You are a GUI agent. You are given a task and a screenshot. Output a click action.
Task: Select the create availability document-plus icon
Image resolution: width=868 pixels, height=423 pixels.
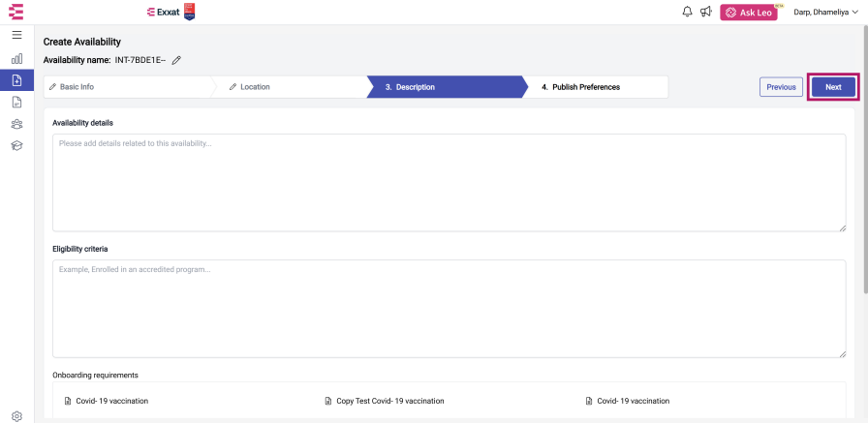[x=16, y=80]
